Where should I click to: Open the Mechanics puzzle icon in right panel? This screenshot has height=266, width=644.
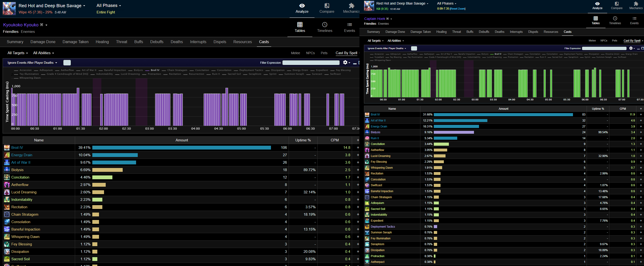point(636,4)
